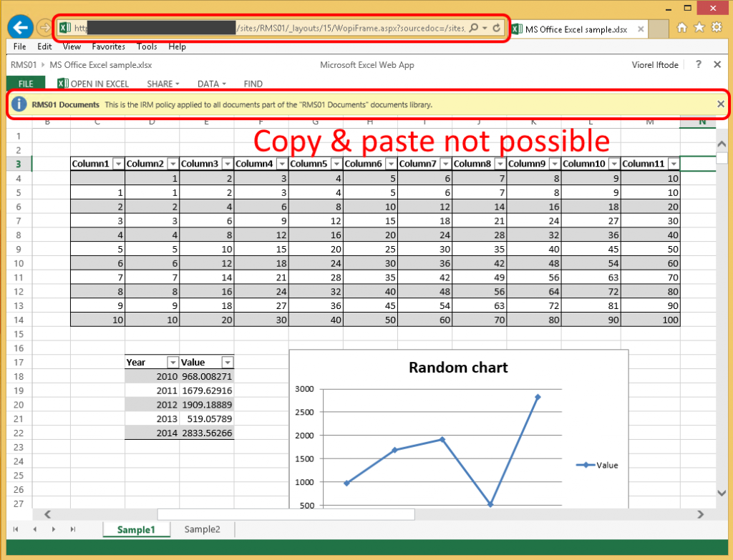Select the row 14 header

pos(19,320)
